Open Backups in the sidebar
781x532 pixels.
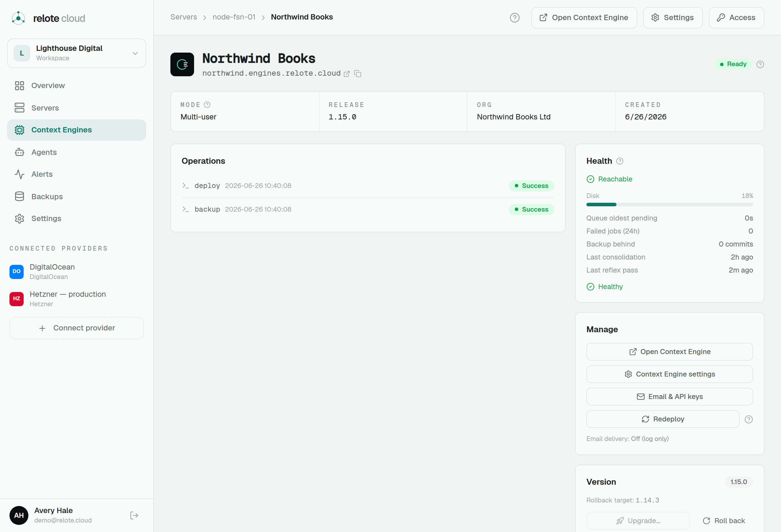[77, 196]
